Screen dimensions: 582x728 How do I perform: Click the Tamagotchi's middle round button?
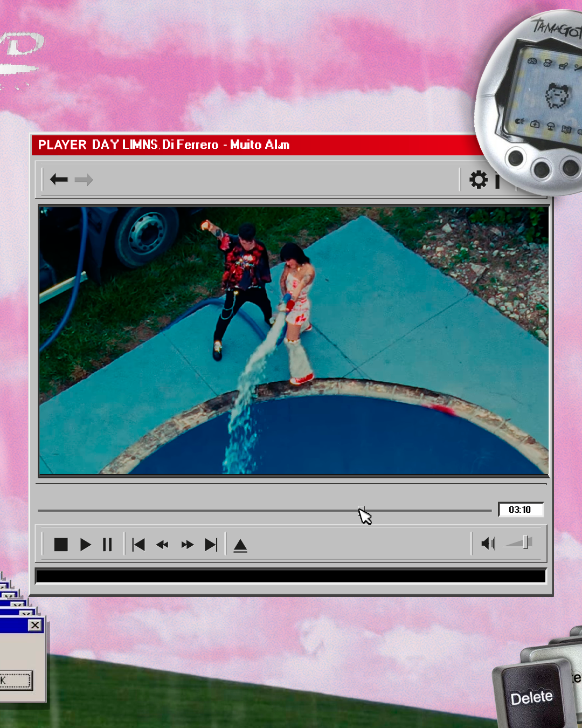tap(541, 169)
